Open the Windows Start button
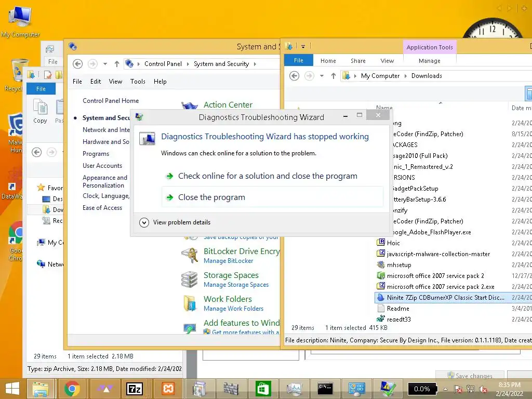 click(12, 389)
